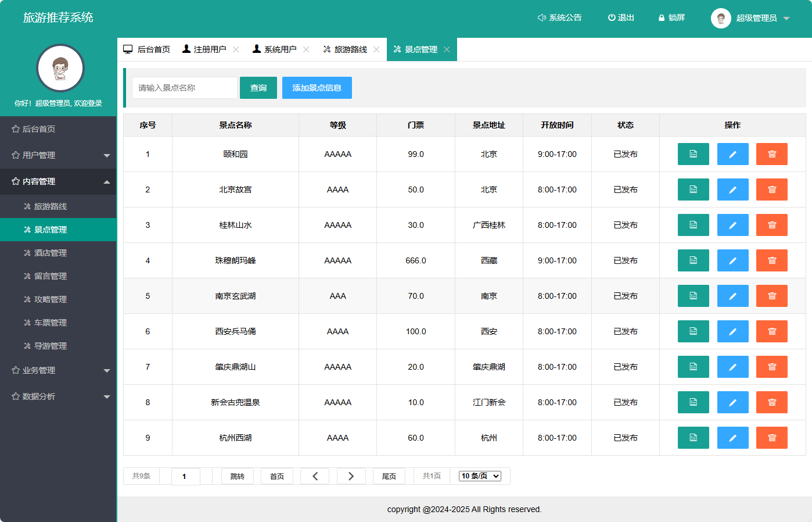The image size is (812, 522).
Task: Edit the 北京故宫 entry
Action: click(732, 190)
